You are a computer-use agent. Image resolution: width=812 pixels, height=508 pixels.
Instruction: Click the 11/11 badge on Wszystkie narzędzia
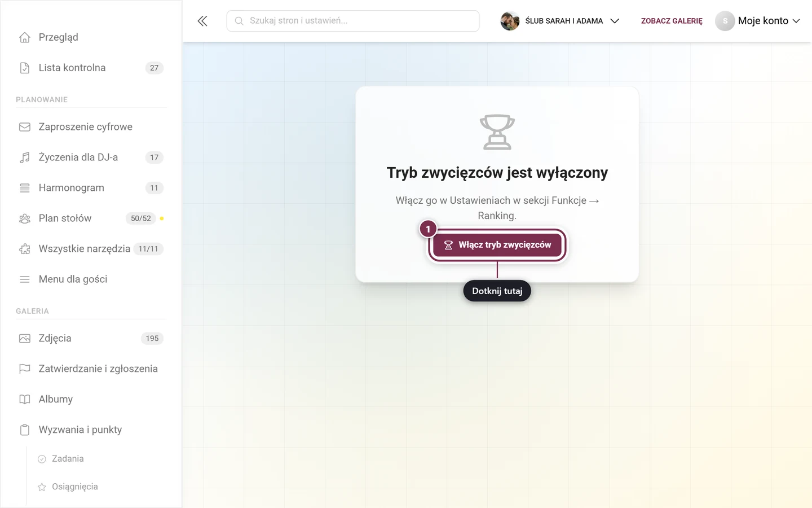point(148,249)
